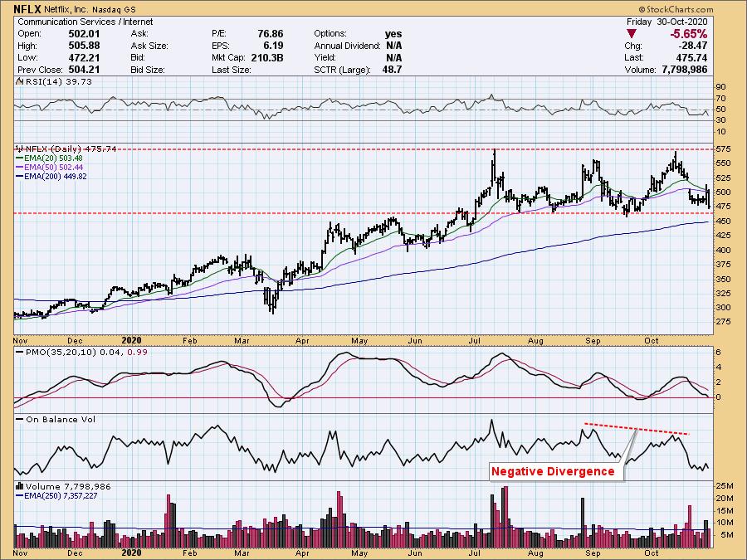The height and width of the screenshot is (560, 747).
Task: Click the EMA(250) volume legend marker
Action: 20,495
